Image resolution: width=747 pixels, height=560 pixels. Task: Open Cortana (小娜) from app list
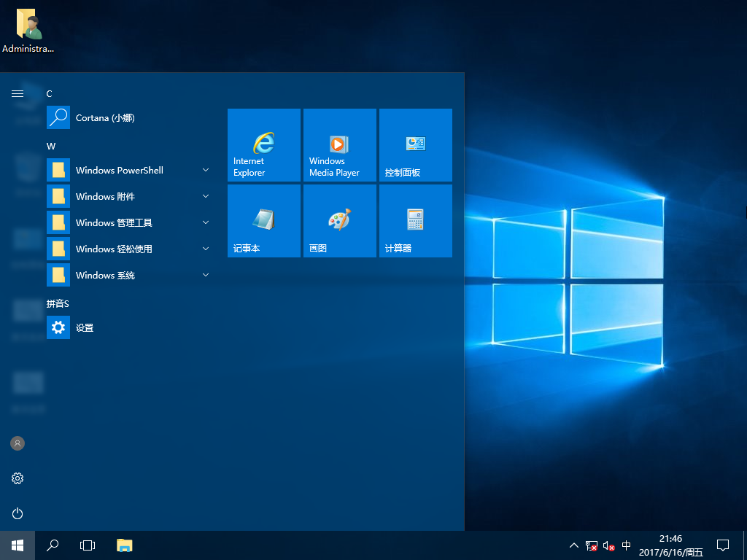128,117
